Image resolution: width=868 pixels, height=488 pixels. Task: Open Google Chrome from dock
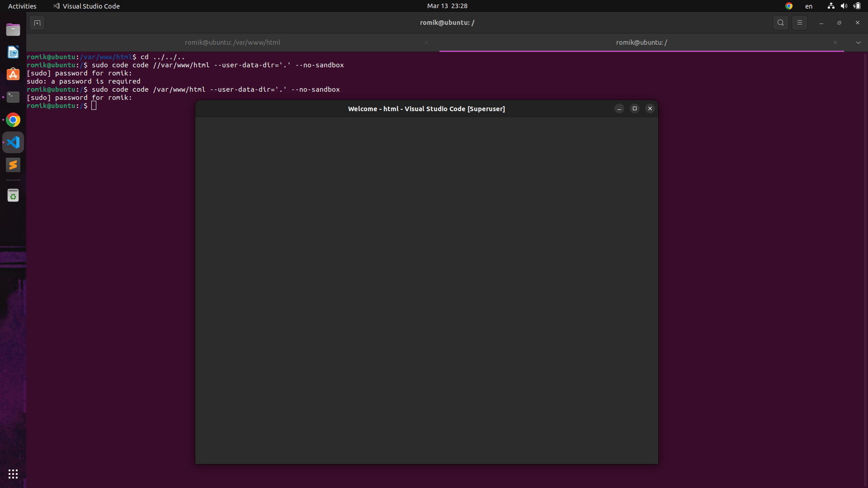pos(13,120)
